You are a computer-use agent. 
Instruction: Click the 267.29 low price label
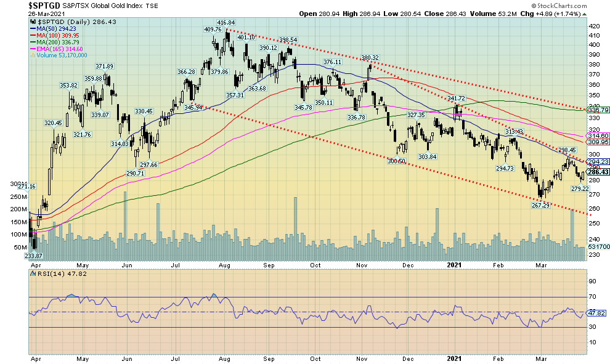tap(540, 205)
